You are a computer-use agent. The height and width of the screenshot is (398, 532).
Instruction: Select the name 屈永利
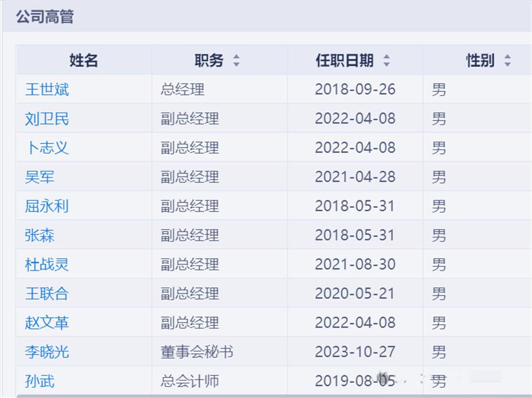click(x=47, y=206)
